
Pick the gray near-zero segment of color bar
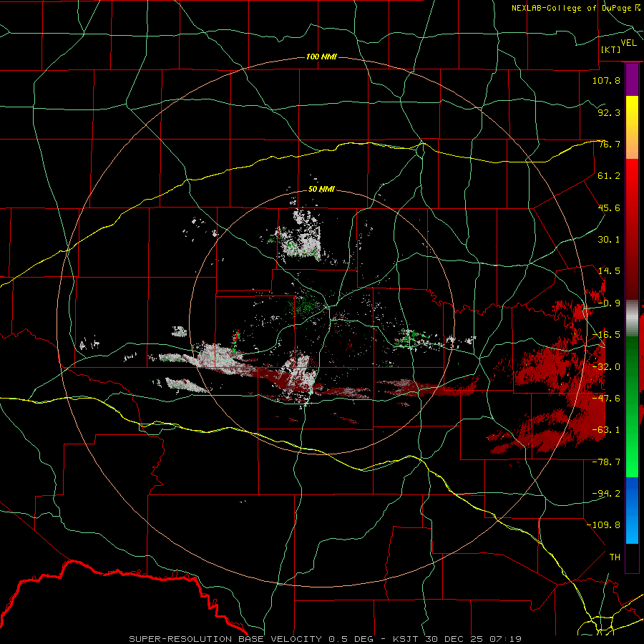632,318
